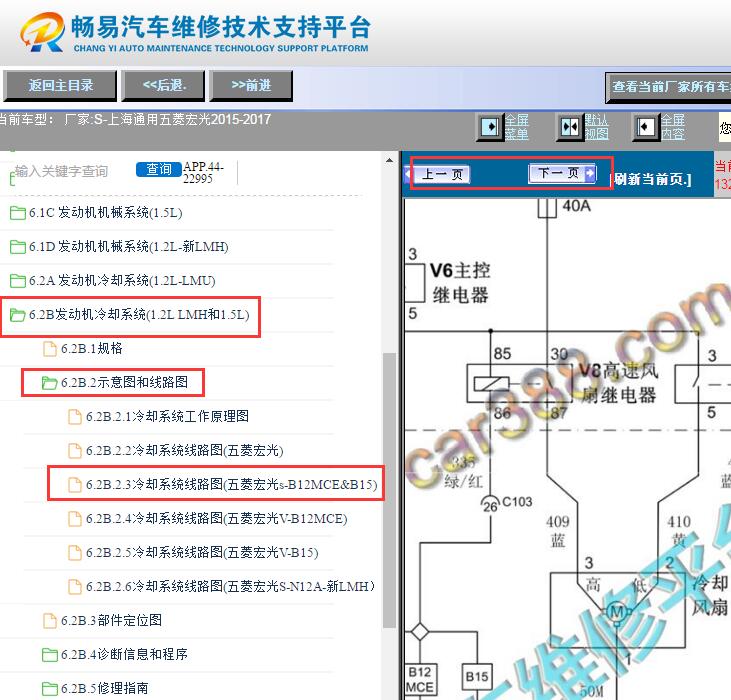Screen dimensions: 731x700
Task: Click page icon beside 6.2B.2.5冷却系统线路图
Action: coord(75,553)
